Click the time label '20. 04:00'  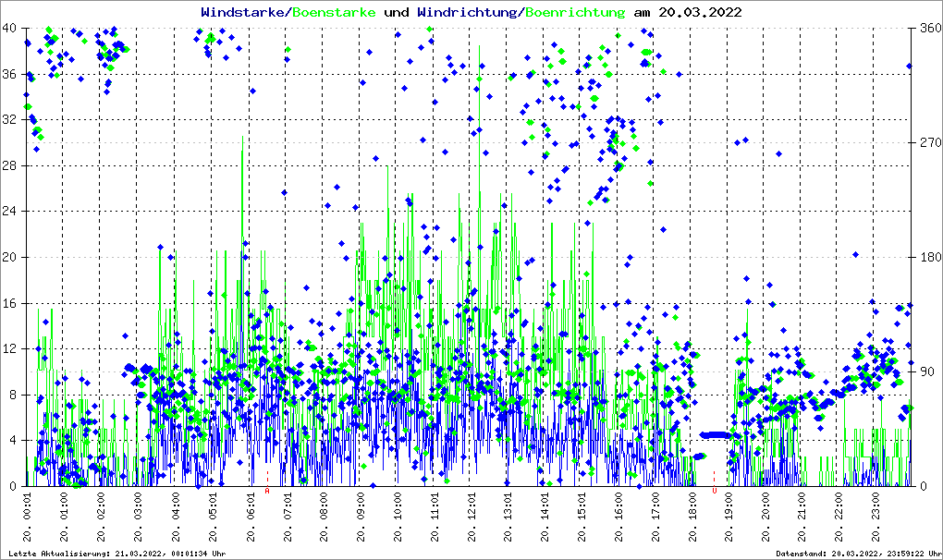(x=175, y=517)
